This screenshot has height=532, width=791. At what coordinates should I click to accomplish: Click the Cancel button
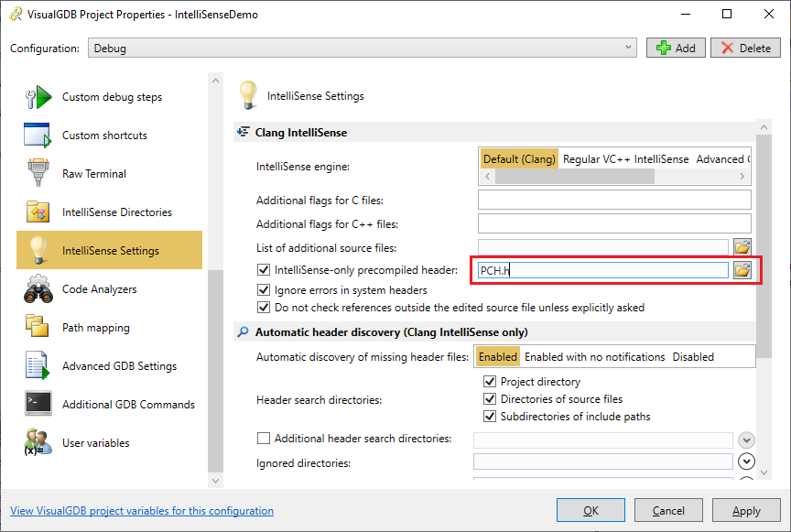click(668, 510)
